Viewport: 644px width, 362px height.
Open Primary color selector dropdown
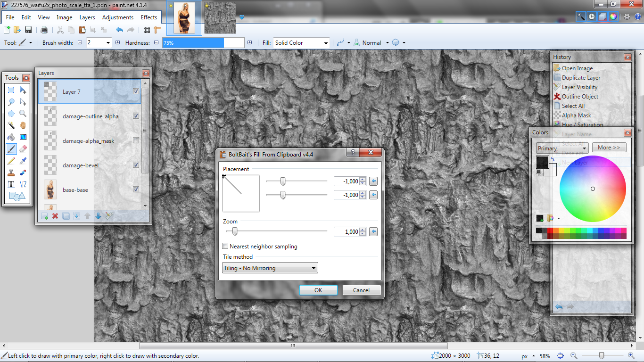(x=562, y=148)
